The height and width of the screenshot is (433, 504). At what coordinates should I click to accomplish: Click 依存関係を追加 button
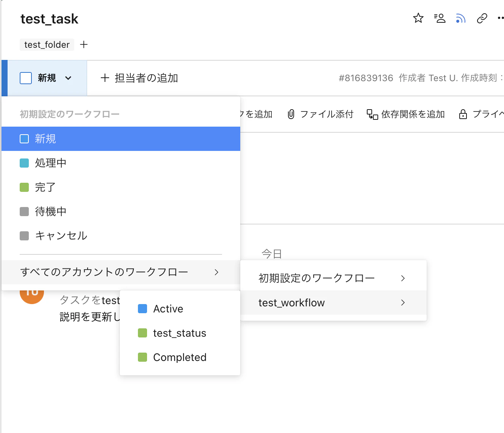tap(405, 114)
